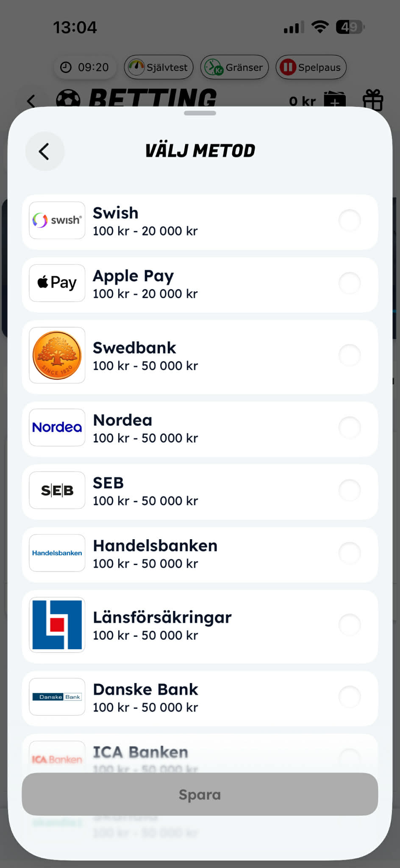Go back using the sheet's back chevron
400x868 pixels.
pyautogui.click(x=44, y=151)
